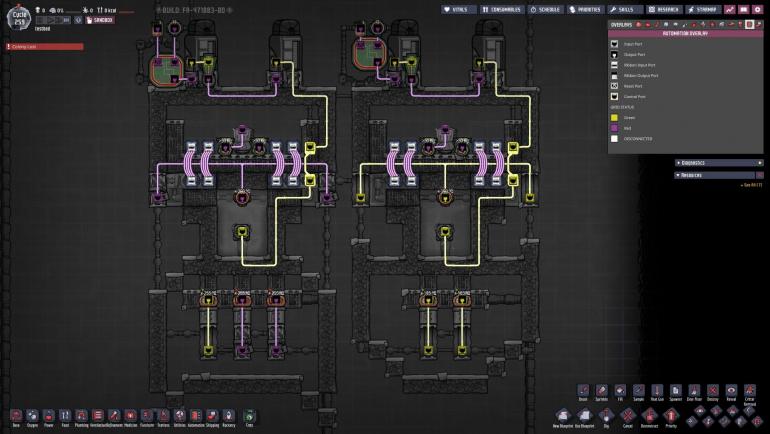
Task: Select the sandbox Sample tool
Action: [638, 392]
